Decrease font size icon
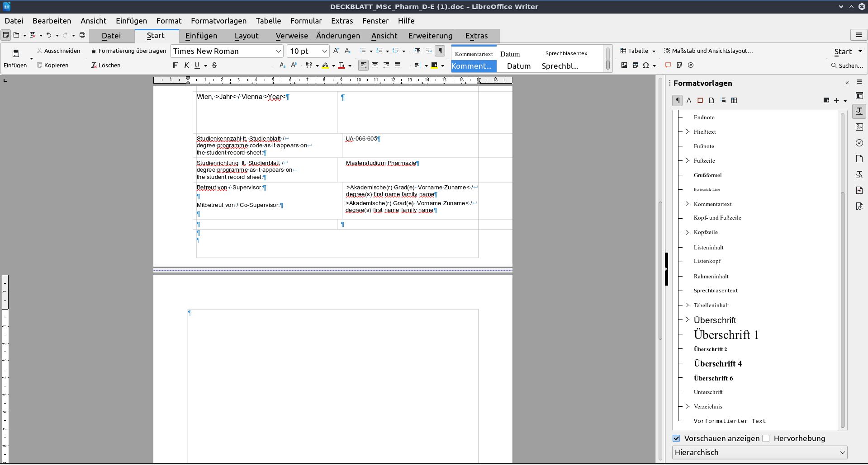Screen dimensions: 868x465 [347, 51]
